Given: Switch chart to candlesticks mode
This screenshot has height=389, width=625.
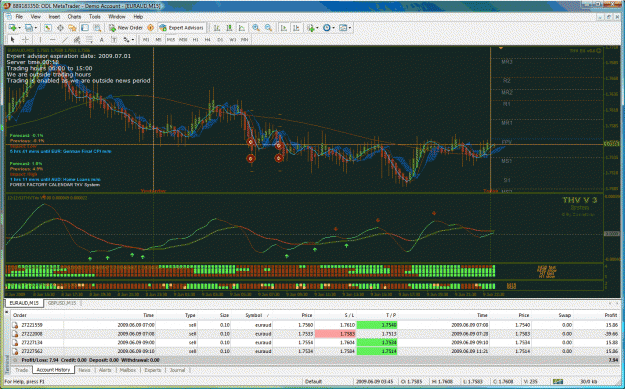Looking at the screenshot, I should click(229, 28).
